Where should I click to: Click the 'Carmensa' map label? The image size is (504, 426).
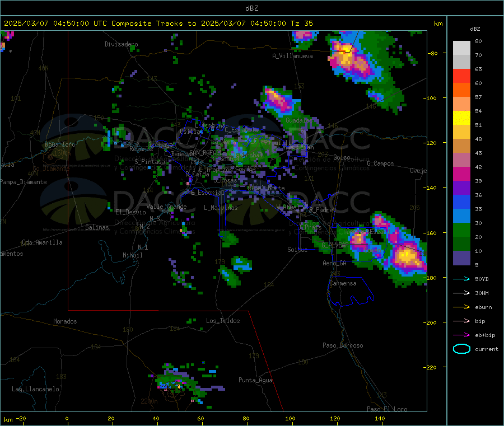pyautogui.click(x=343, y=283)
